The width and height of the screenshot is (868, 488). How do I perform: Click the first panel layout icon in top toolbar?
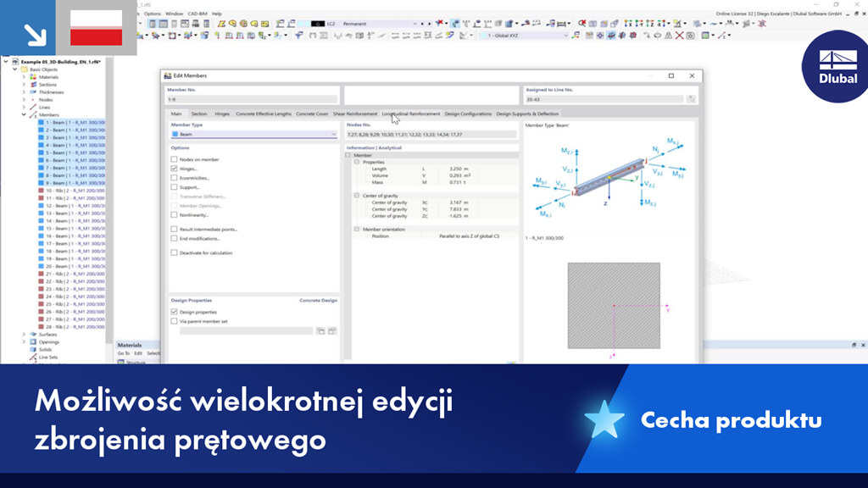pos(153,24)
